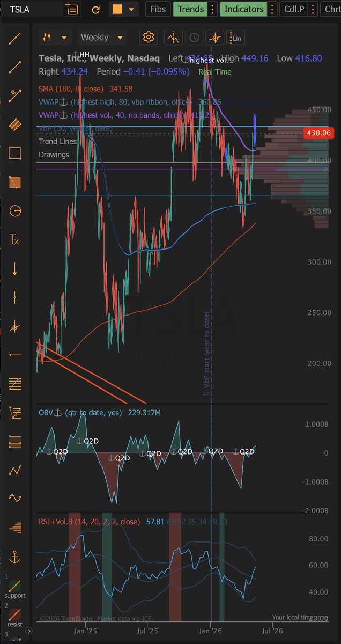Image resolution: width=341 pixels, height=644 pixels.
Task: Click the candlestick chart type icon
Action: [x=48, y=38]
